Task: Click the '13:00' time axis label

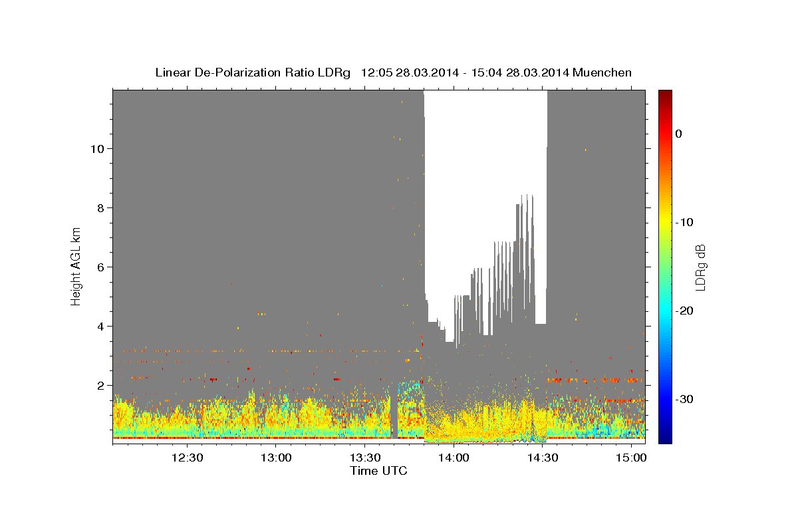Action: click(276, 458)
